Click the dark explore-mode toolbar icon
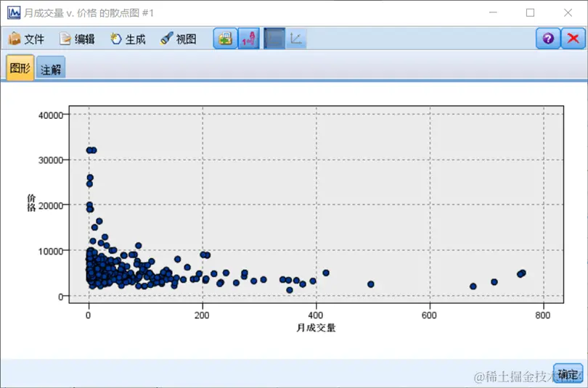Viewport: 588px width, 388px height. (x=274, y=38)
